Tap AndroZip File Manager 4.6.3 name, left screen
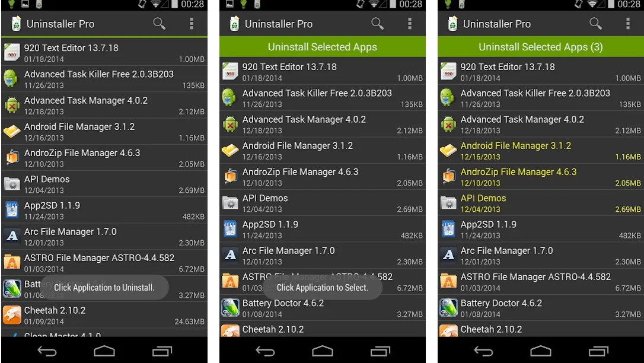The image size is (644, 363). [82, 153]
